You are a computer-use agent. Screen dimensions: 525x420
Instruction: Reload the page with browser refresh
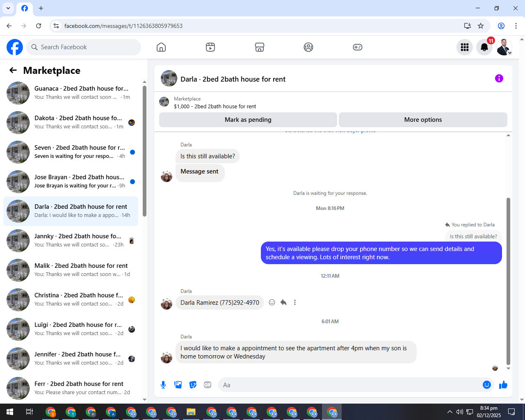pyautogui.click(x=39, y=26)
